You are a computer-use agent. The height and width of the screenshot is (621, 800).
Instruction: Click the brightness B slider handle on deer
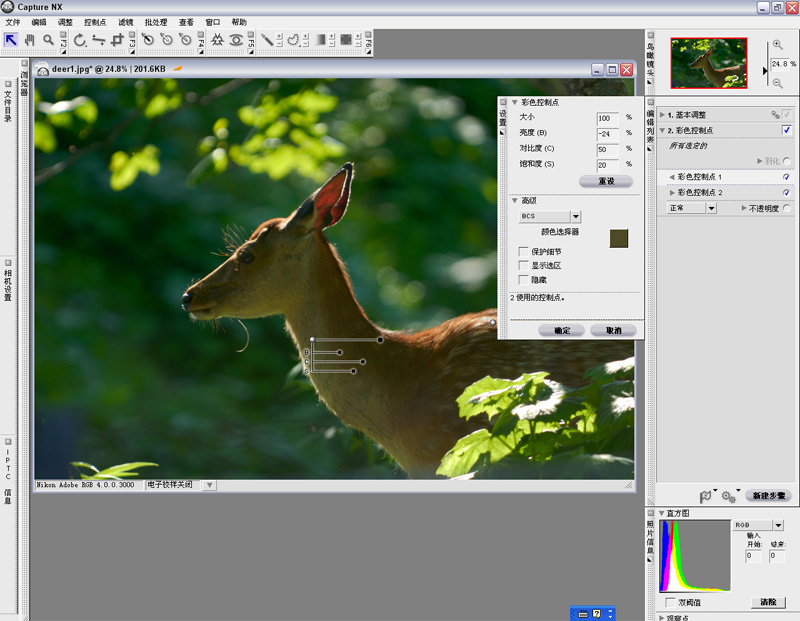coord(340,352)
